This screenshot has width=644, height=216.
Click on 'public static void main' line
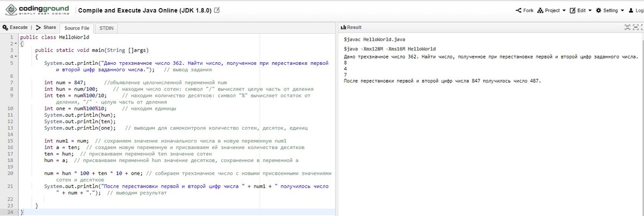click(92, 50)
